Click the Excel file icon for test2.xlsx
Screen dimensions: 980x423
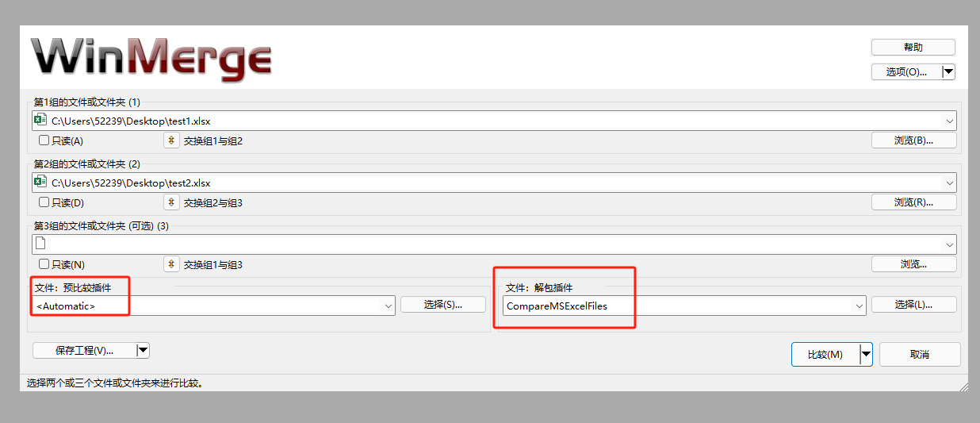pos(40,183)
